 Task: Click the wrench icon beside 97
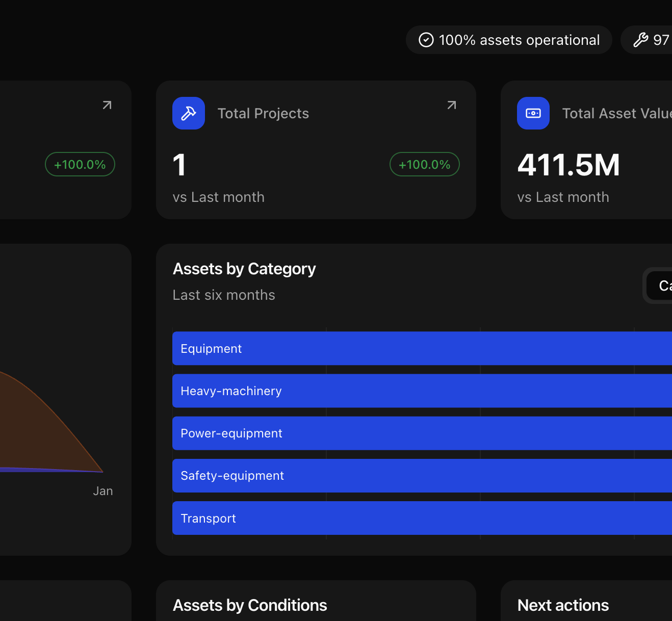640,40
